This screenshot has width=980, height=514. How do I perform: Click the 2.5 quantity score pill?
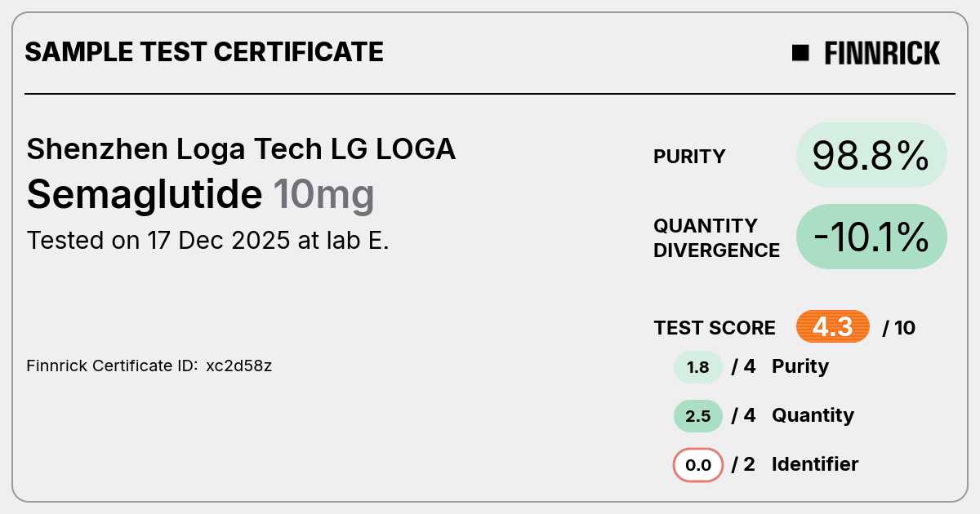point(698,416)
